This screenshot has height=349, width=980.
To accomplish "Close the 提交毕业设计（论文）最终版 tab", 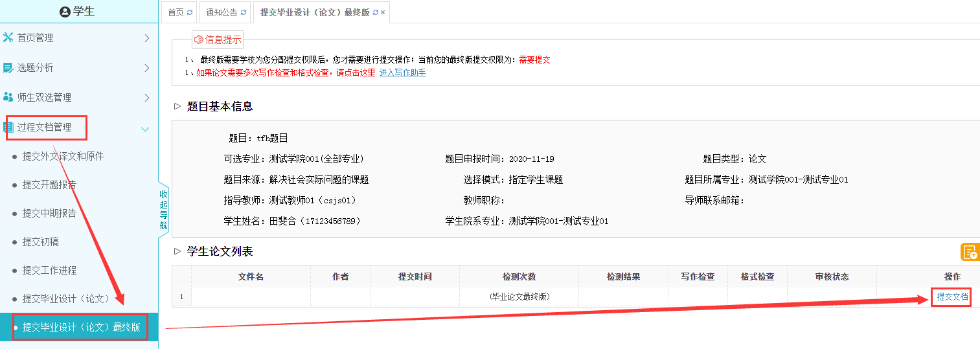I will pyautogui.click(x=383, y=12).
